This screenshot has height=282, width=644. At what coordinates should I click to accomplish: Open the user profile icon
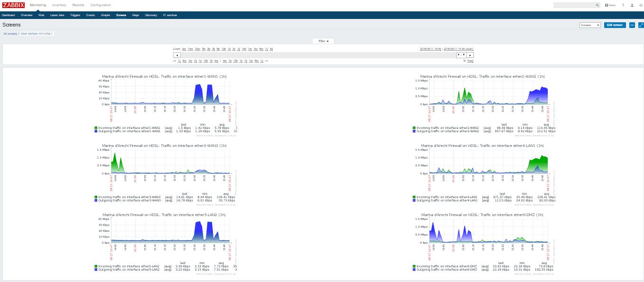[x=632, y=5]
